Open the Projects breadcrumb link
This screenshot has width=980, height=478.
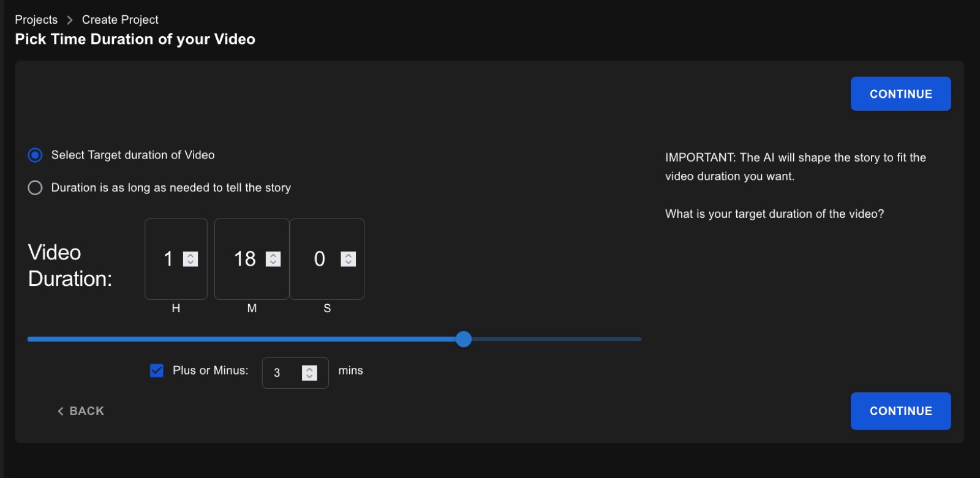click(x=36, y=20)
